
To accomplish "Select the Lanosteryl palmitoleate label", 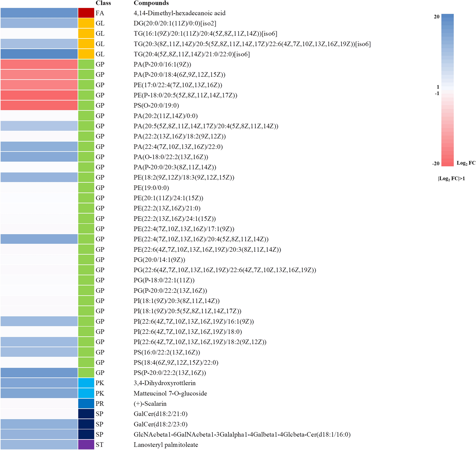I will pyautogui.click(x=166, y=445).
